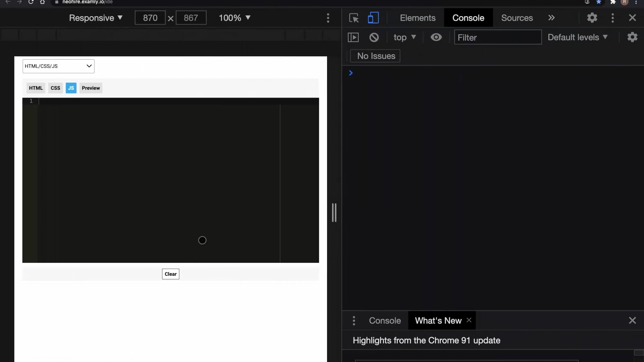
Task: Click the inspect element cursor icon
Action: [x=354, y=18]
